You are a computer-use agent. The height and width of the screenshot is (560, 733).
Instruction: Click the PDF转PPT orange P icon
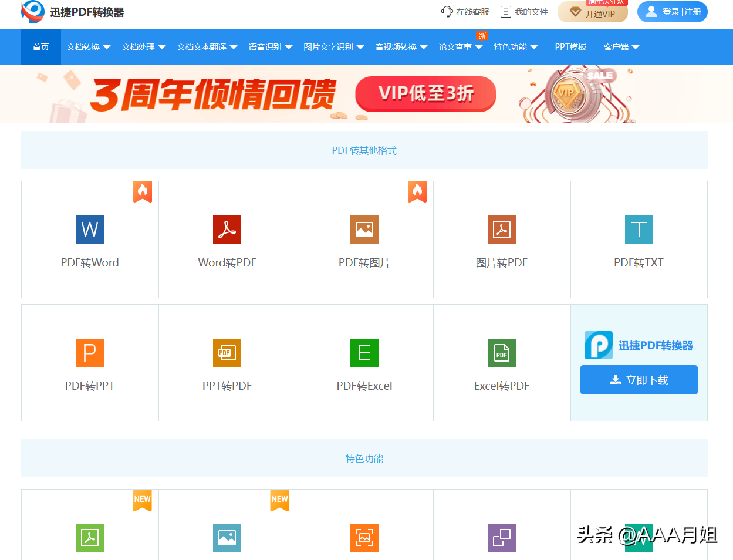[x=90, y=353]
